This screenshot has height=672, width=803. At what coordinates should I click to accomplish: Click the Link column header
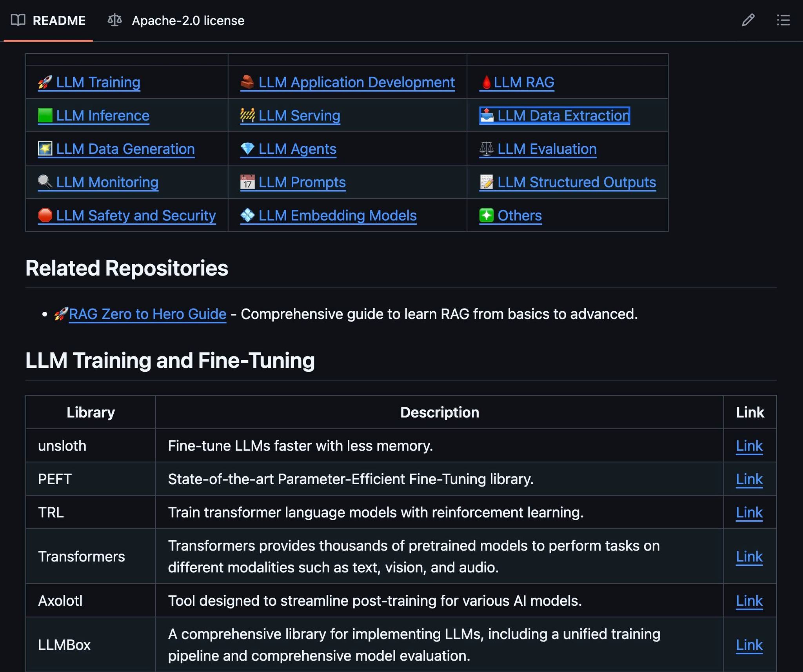[x=750, y=412]
